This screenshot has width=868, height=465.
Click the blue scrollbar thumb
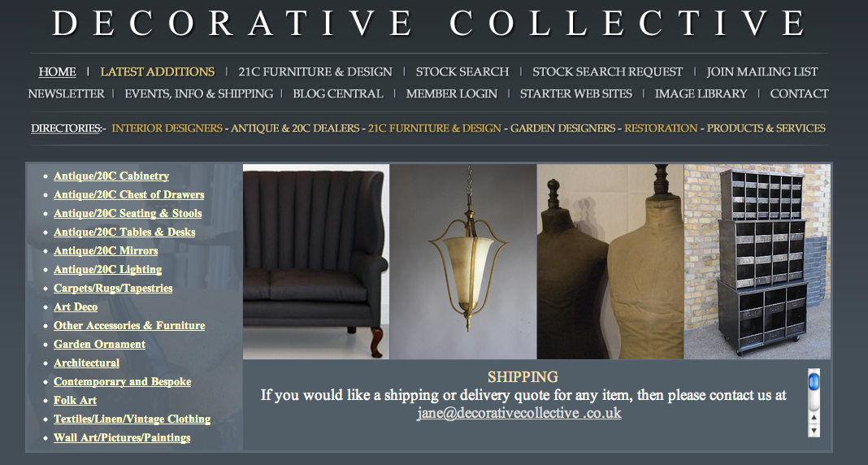coord(814,382)
